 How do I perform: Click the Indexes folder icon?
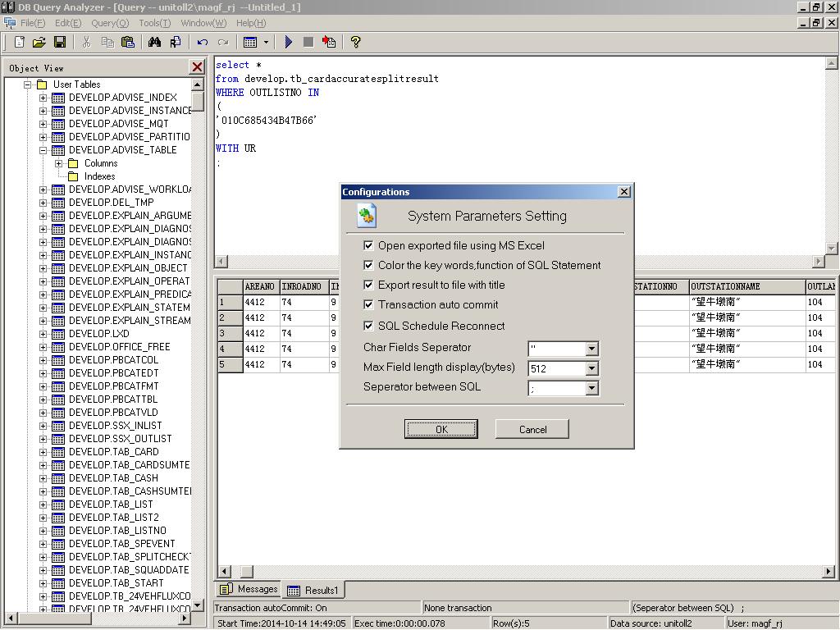tap(73, 177)
